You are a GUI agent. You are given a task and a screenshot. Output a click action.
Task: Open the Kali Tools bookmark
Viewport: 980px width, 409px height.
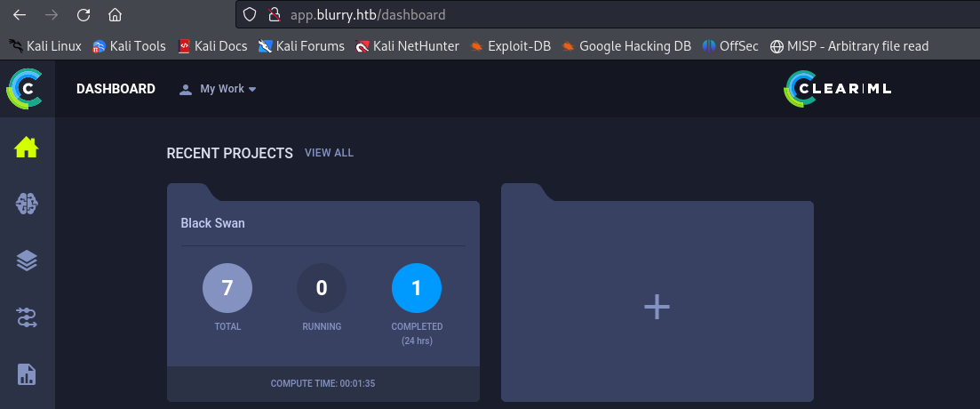tap(129, 46)
